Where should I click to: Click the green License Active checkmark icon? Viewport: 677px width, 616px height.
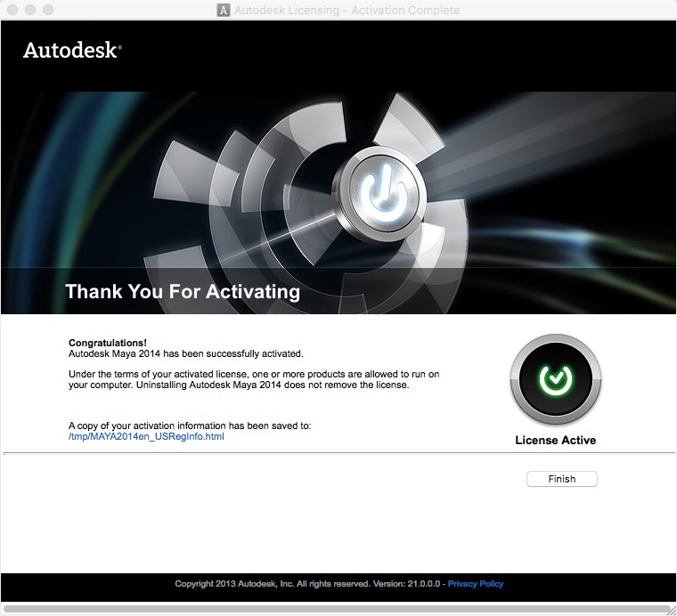(x=556, y=379)
